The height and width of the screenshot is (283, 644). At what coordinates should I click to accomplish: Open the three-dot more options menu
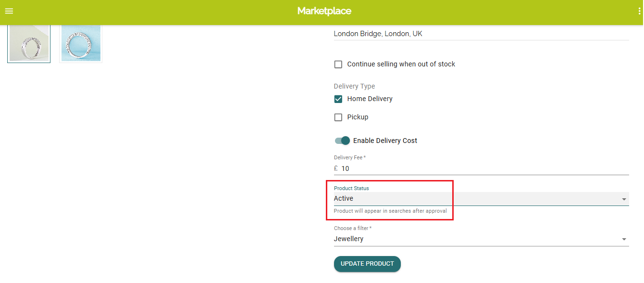point(639,11)
